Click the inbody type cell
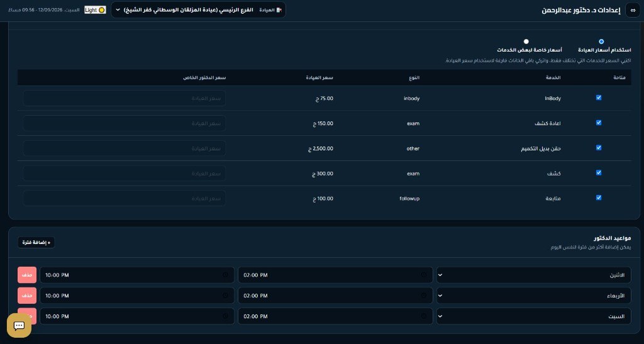The image size is (644, 344). coord(411,99)
